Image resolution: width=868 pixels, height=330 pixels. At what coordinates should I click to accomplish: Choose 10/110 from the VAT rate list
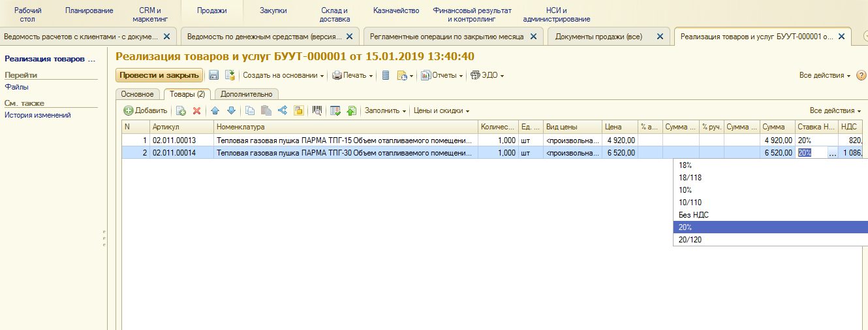(x=770, y=203)
